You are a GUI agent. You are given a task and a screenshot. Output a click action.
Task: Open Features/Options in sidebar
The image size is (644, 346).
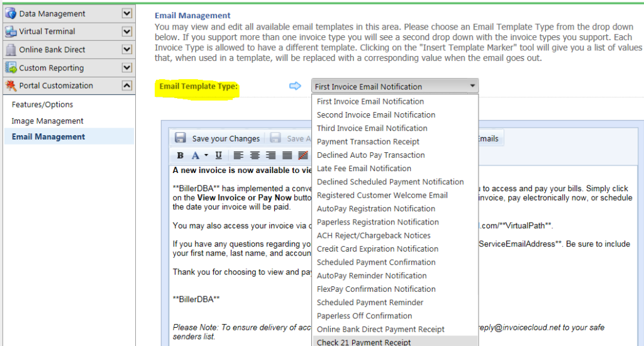[42, 104]
